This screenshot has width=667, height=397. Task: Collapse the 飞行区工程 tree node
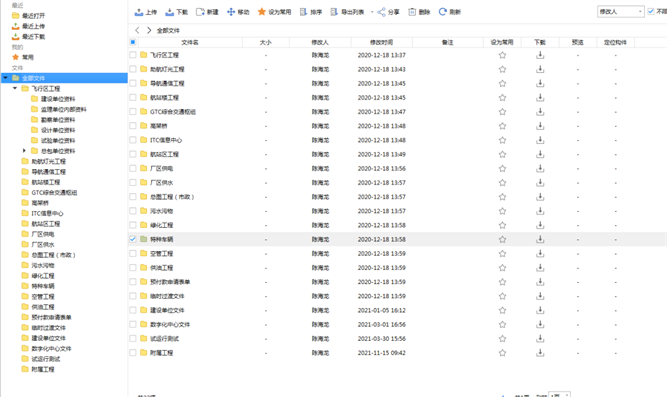pyautogui.click(x=15, y=89)
